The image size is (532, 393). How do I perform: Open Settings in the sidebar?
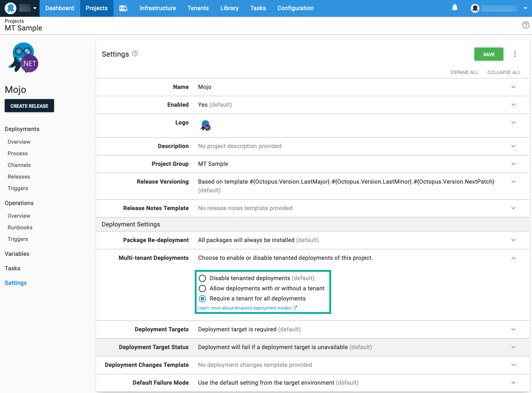click(16, 283)
